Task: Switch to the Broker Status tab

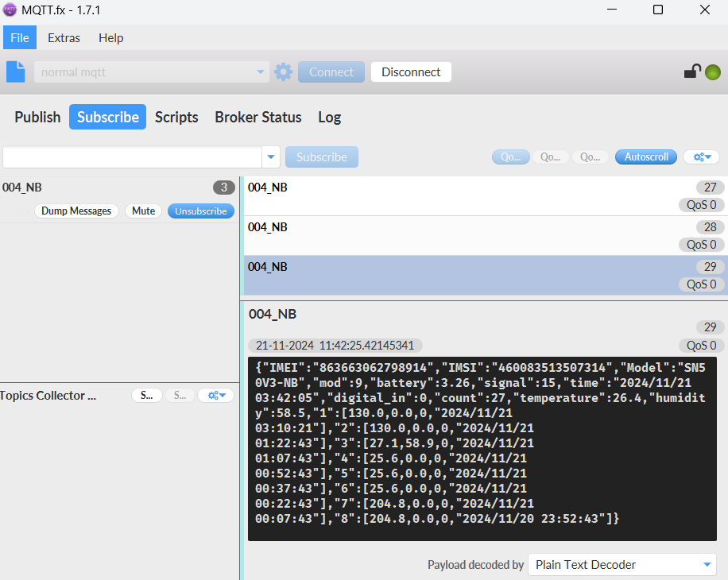Action: pyautogui.click(x=258, y=117)
